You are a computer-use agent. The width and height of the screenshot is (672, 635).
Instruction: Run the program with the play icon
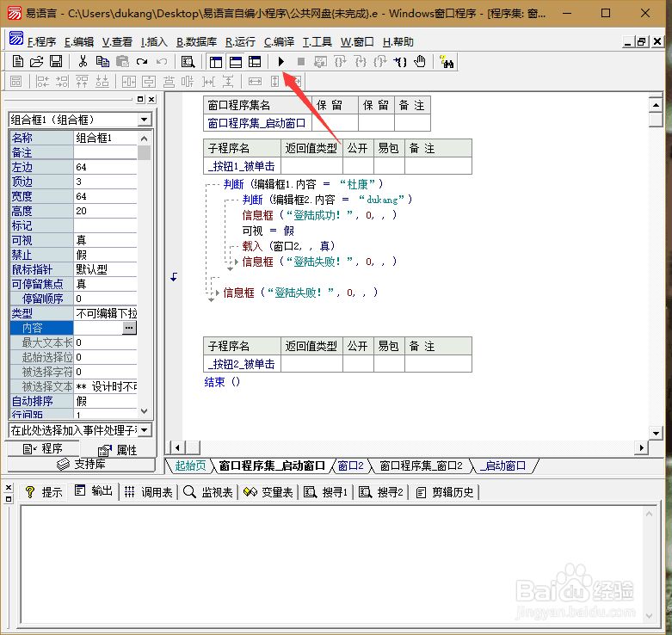pos(281,62)
